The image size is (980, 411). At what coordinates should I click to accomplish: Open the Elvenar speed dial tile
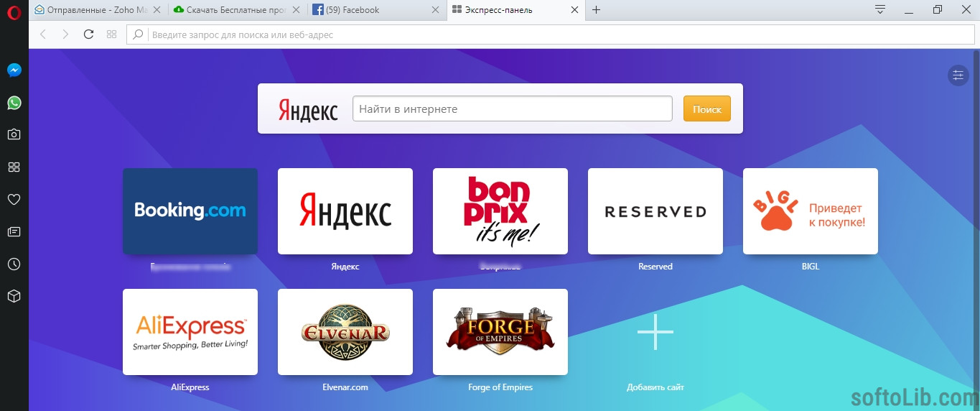tap(345, 332)
